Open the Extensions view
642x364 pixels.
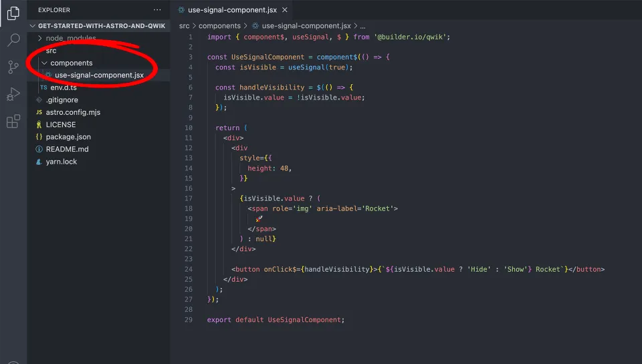point(13,121)
